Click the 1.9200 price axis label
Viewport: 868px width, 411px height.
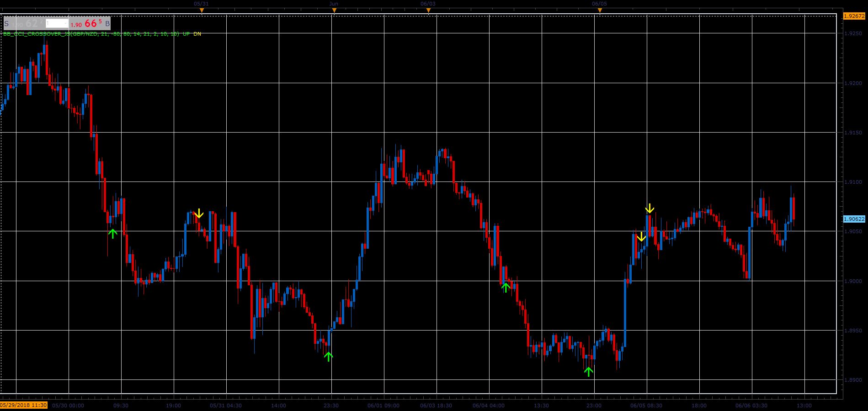coord(853,83)
